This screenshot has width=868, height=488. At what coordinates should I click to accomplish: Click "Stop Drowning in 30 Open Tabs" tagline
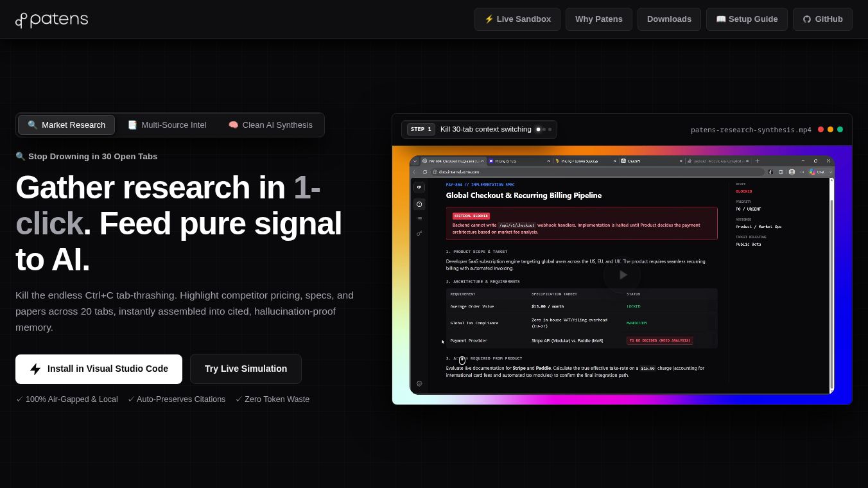[87, 157]
